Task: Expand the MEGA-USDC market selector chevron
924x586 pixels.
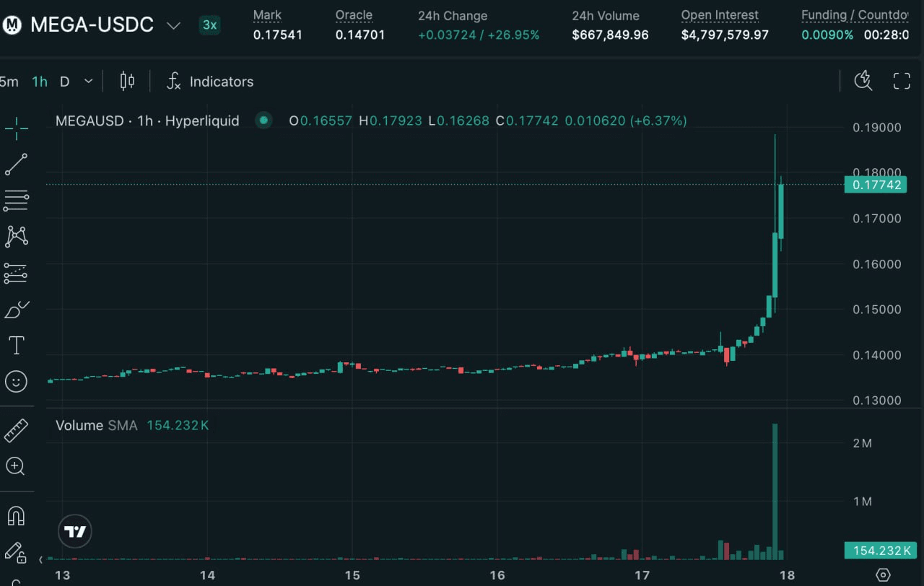Action: coord(173,26)
